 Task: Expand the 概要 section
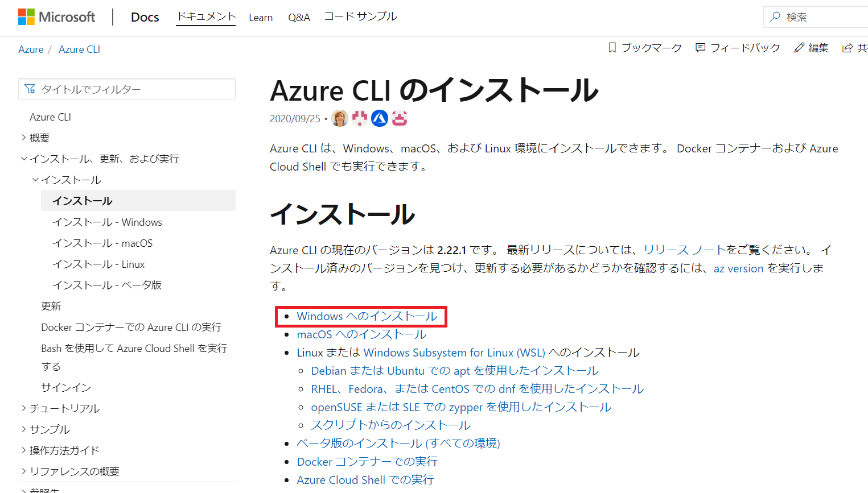click(x=24, y=138)
